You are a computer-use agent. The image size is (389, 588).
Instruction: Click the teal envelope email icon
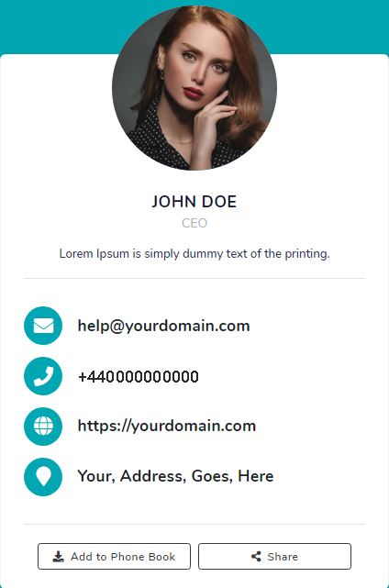(x=43, y=326)
